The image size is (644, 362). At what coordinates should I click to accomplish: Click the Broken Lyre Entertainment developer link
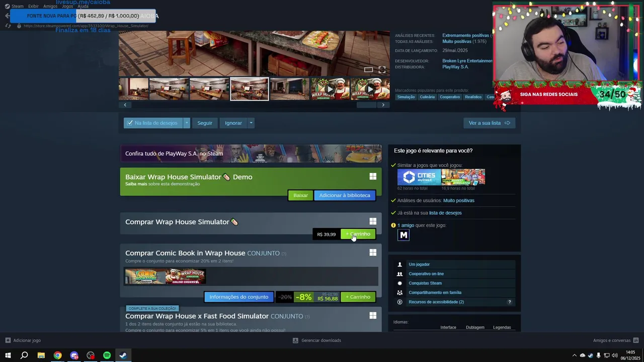[467, 61]
